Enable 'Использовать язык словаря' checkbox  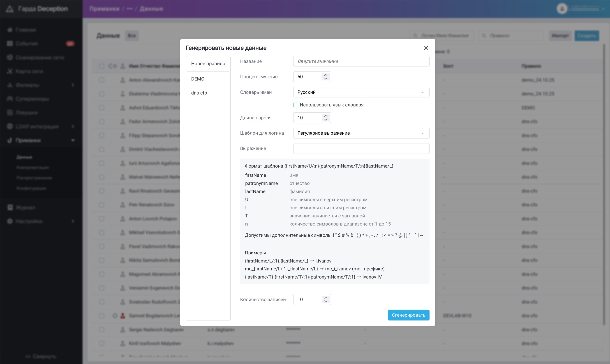click(296, 105)
